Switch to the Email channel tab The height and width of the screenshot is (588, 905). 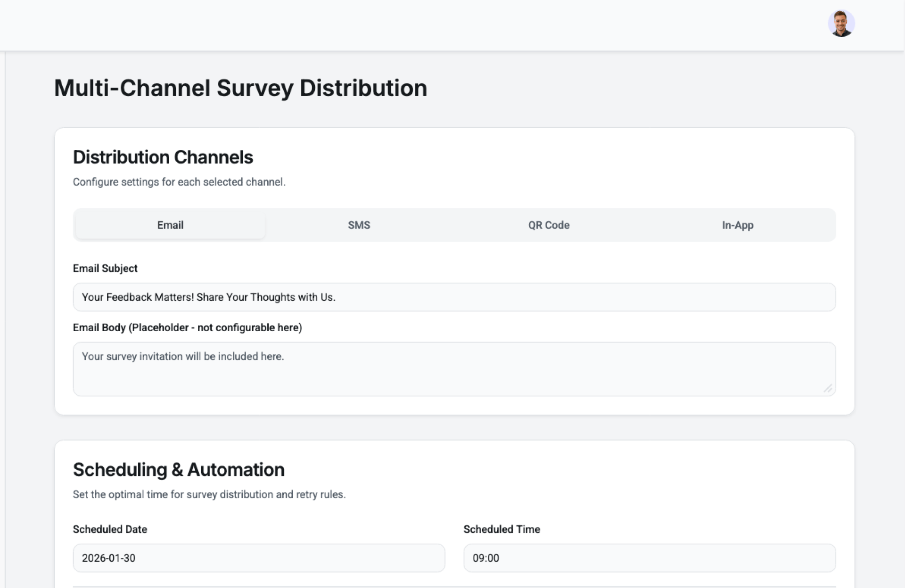170,225
